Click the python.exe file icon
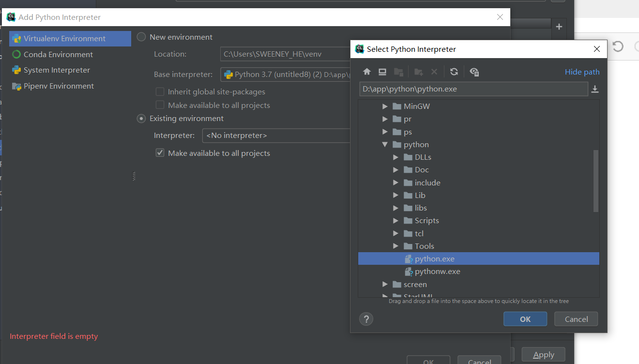This screenshot has width=639, height=364. click(x=408, y=259)
